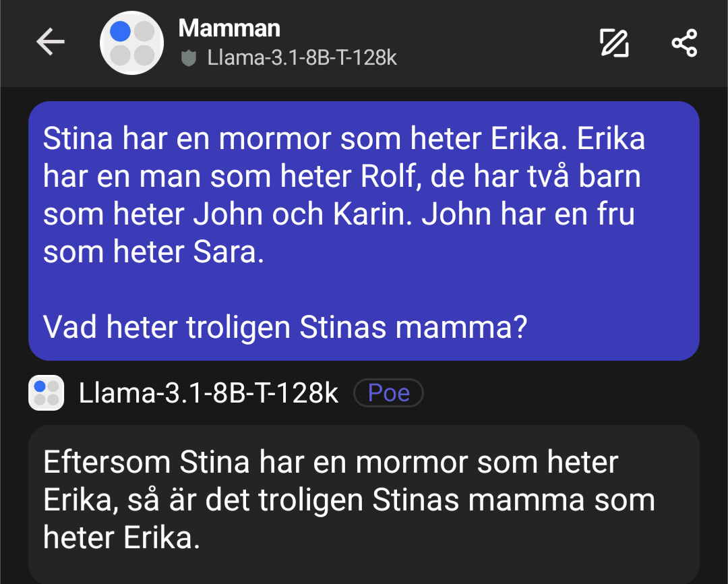Open the bot avatar in the header

click(x=132, y=42)
